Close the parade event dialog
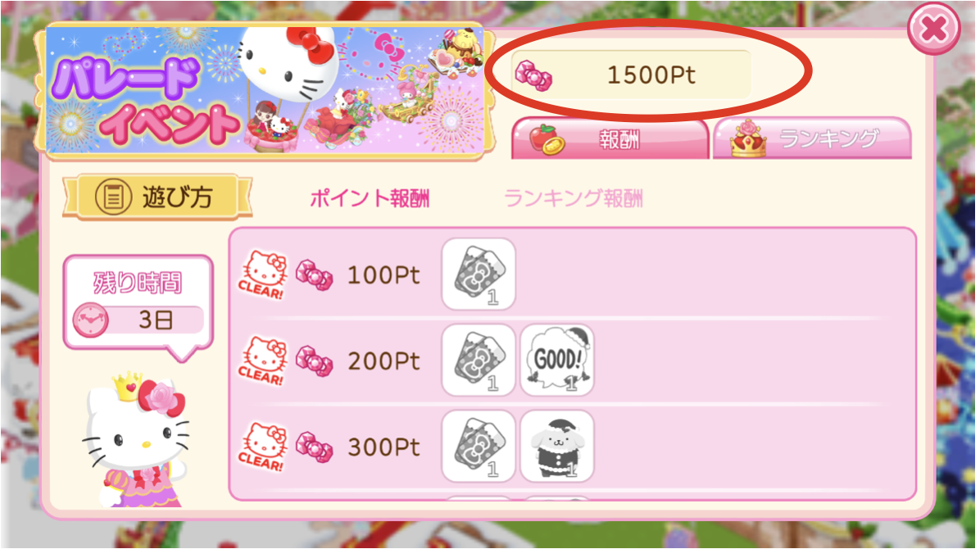The width and height of the screenshot is (980, 549). [934, 28]
